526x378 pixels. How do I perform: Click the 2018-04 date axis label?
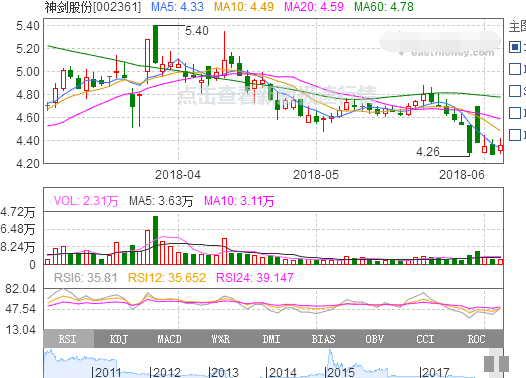coord(178,175)
